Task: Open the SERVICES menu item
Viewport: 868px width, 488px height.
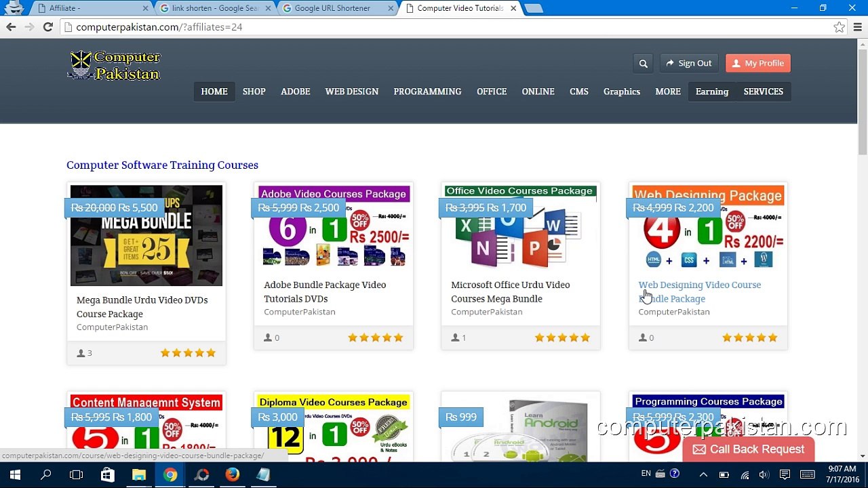Action: [x=764, y=91]
